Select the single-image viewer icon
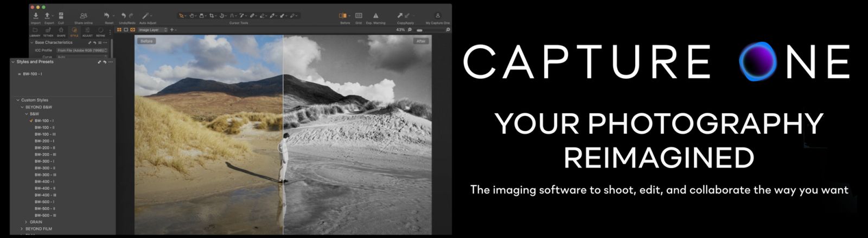 126,30
